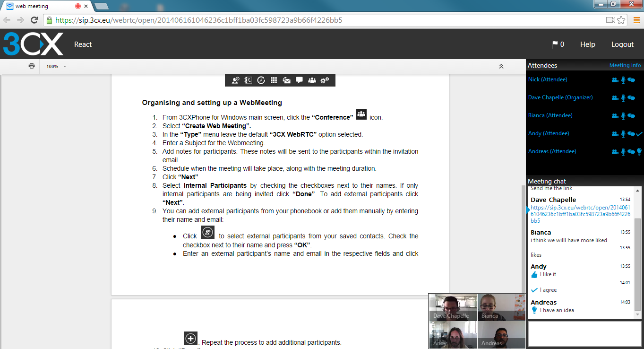Select Dave Chapelle's video thumbnail
644x349 pixels.
coord(453,307)
